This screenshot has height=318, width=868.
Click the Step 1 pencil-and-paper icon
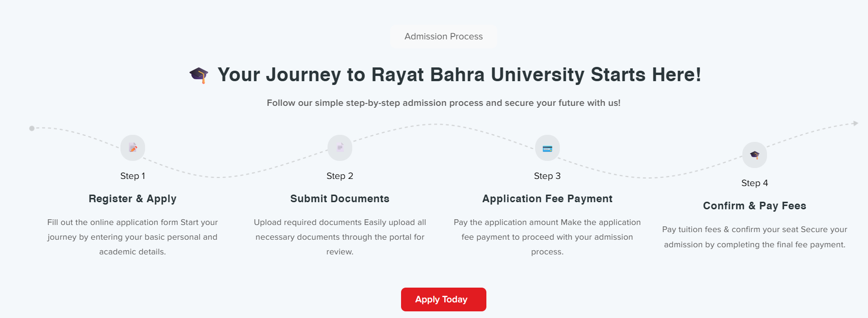tap(133, 148)
